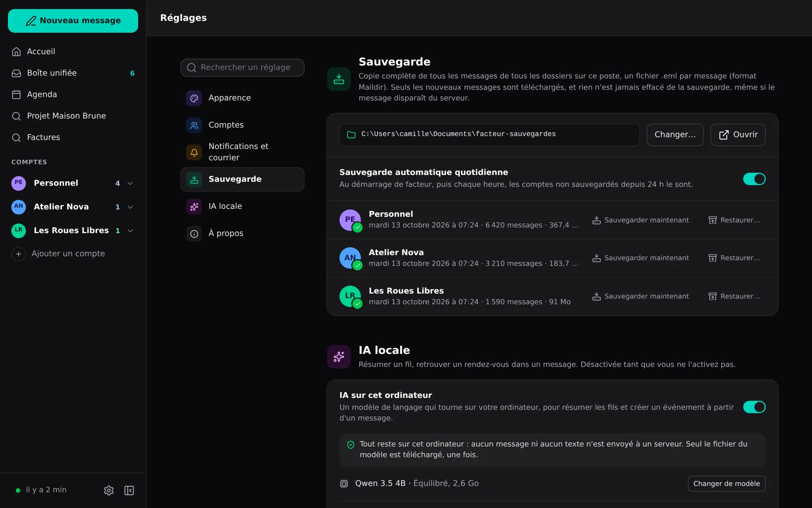Click the À propos info icon

(x=194, y=233)
